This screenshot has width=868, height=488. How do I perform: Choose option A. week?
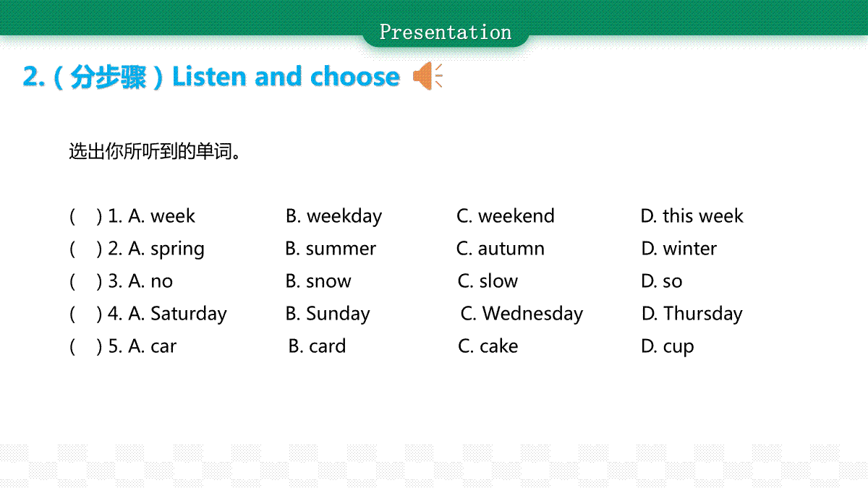click(161, 216)
